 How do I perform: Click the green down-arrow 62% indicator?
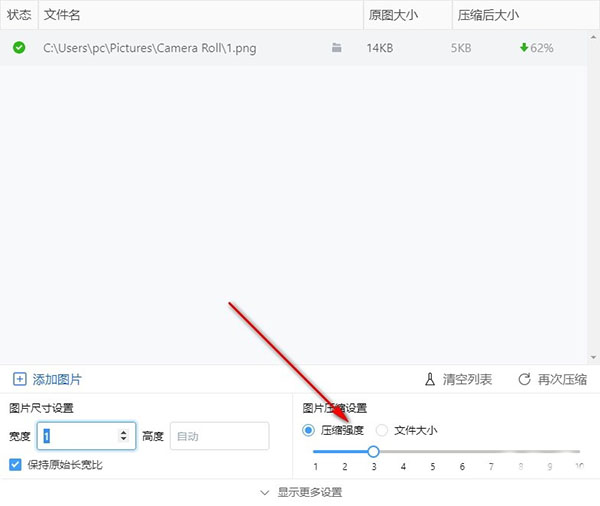click(536, 47)
